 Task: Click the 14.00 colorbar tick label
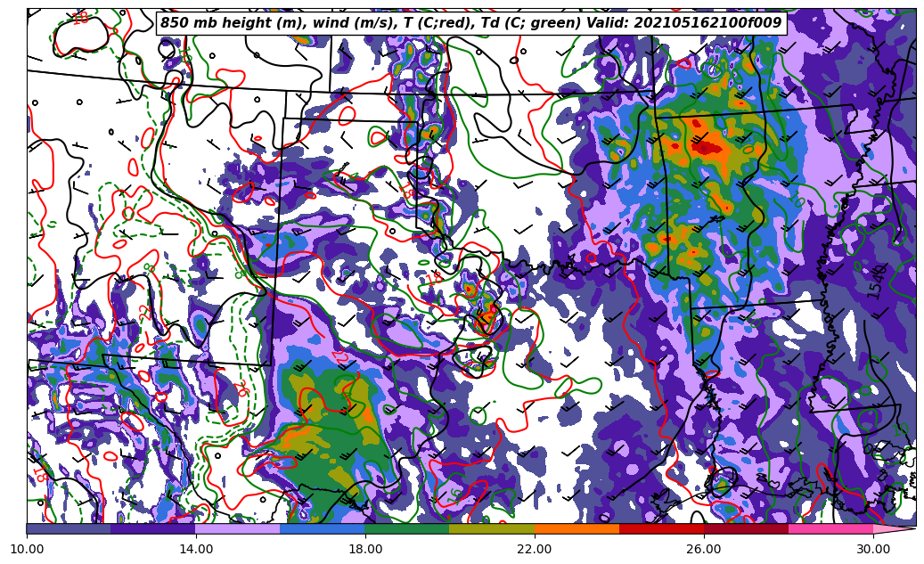coord(196,549)
